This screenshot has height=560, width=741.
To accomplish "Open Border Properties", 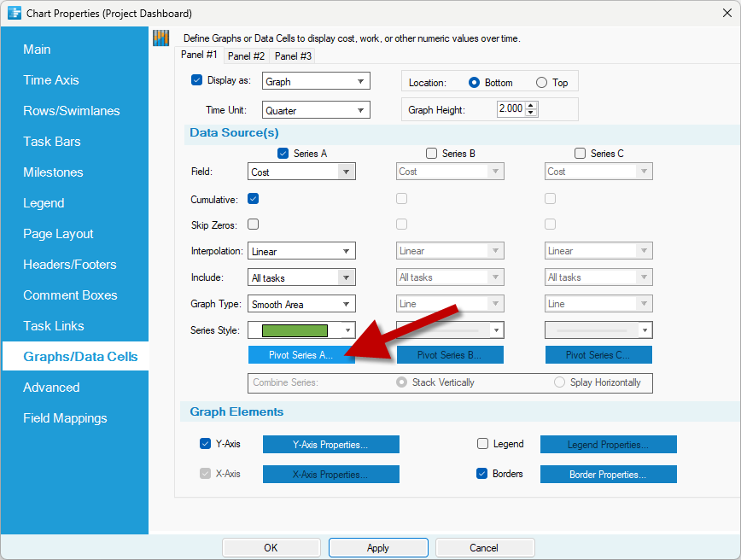I will pyautogui.click(x=608, y=474).
